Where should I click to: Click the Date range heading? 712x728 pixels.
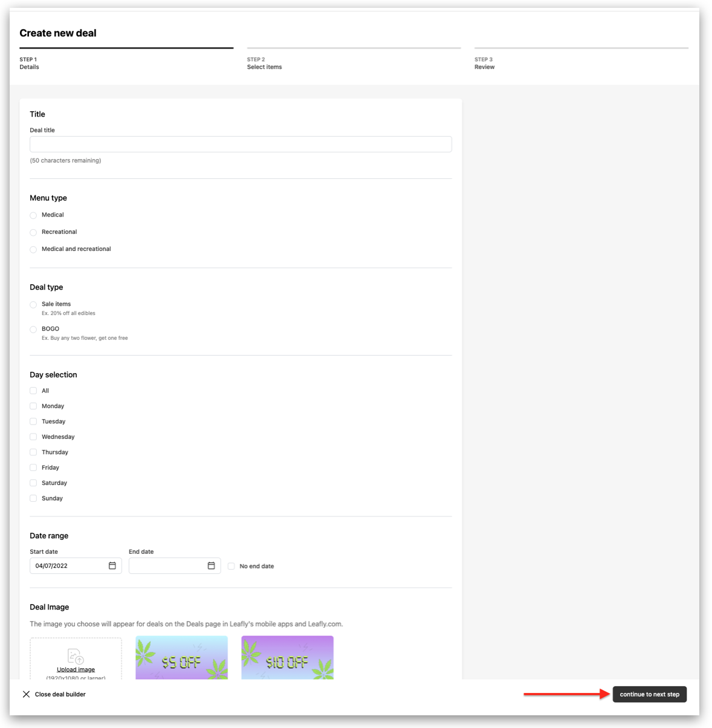pos(49,536)
